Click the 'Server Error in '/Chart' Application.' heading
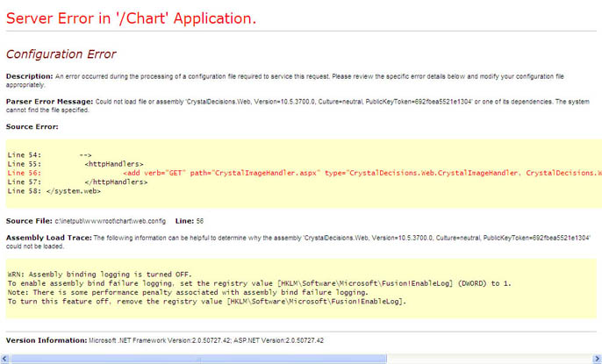 coord(132,18)
